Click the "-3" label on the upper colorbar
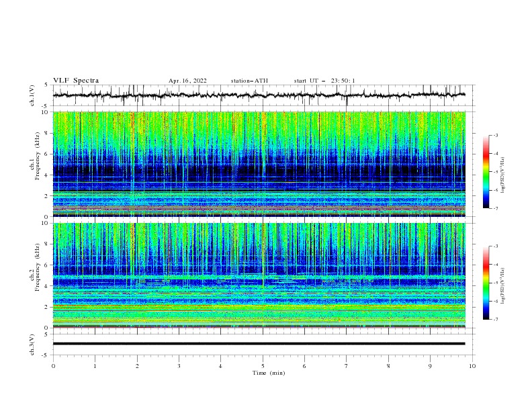 pos(496,135)
